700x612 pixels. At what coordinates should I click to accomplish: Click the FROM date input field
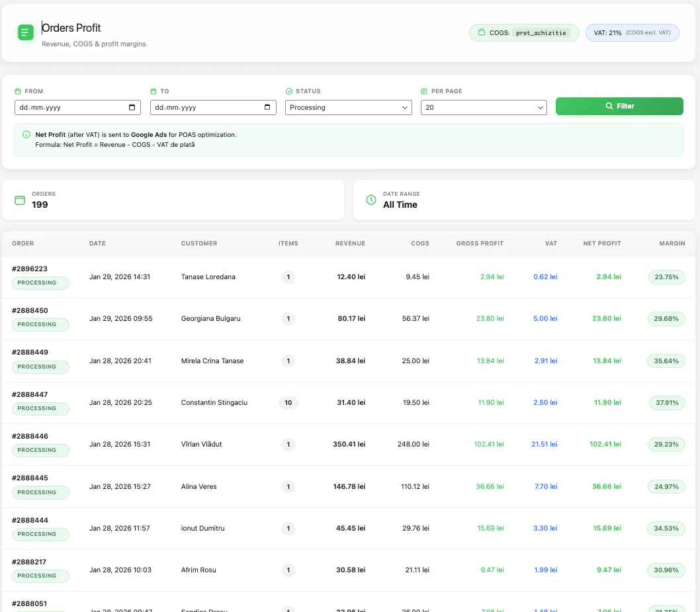[x=77, y=108]
